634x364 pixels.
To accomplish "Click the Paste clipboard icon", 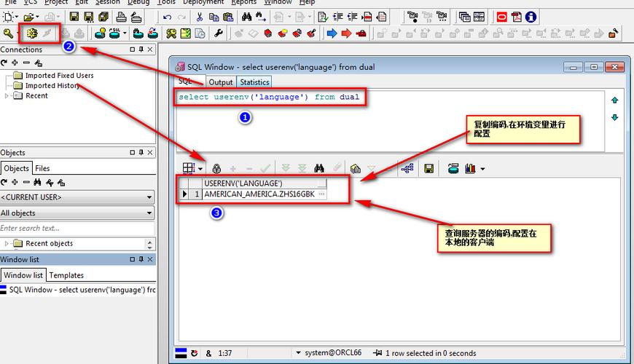I will (228, 17).
